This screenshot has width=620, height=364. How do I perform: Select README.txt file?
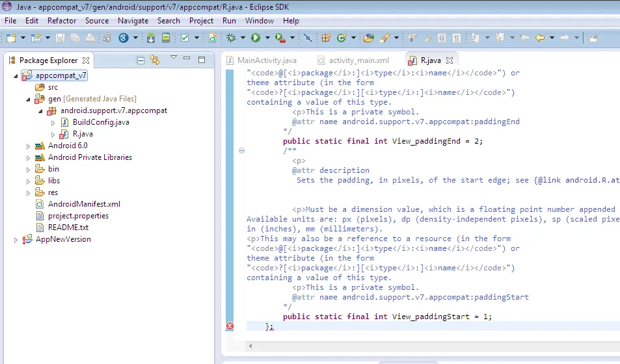tap(68, 227)
